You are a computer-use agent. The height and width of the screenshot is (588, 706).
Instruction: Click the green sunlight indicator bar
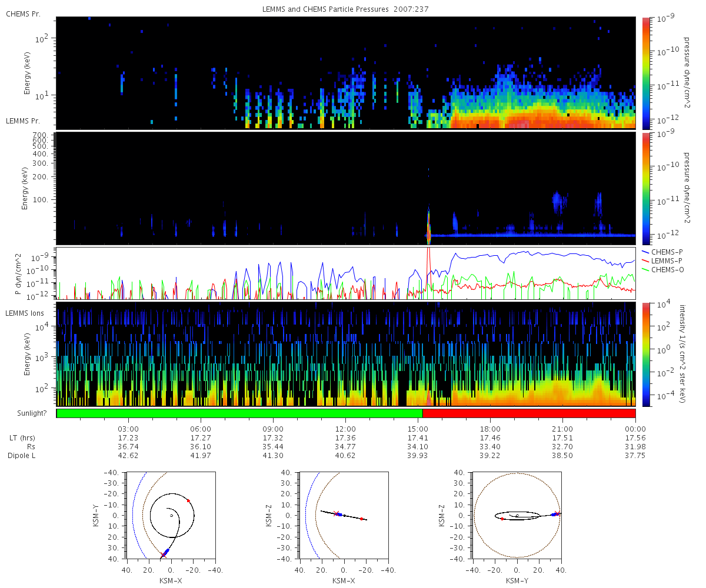point(240,413)
